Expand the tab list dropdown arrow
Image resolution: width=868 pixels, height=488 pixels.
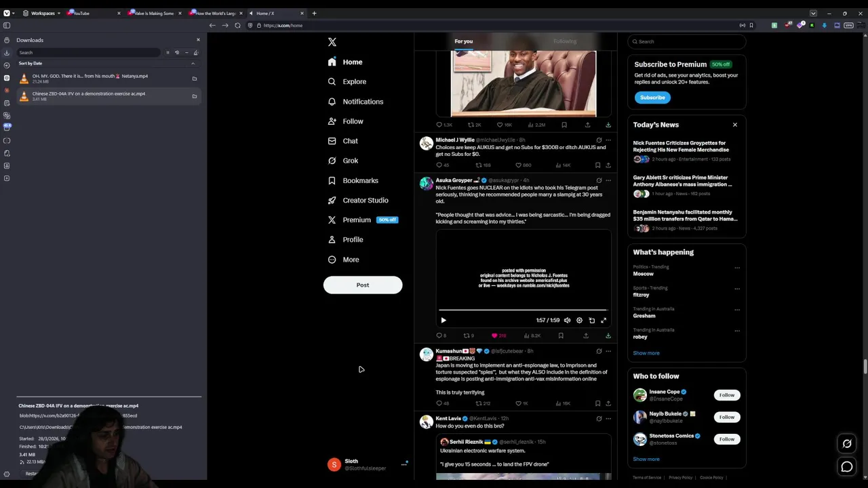click(x=813, y=13)
